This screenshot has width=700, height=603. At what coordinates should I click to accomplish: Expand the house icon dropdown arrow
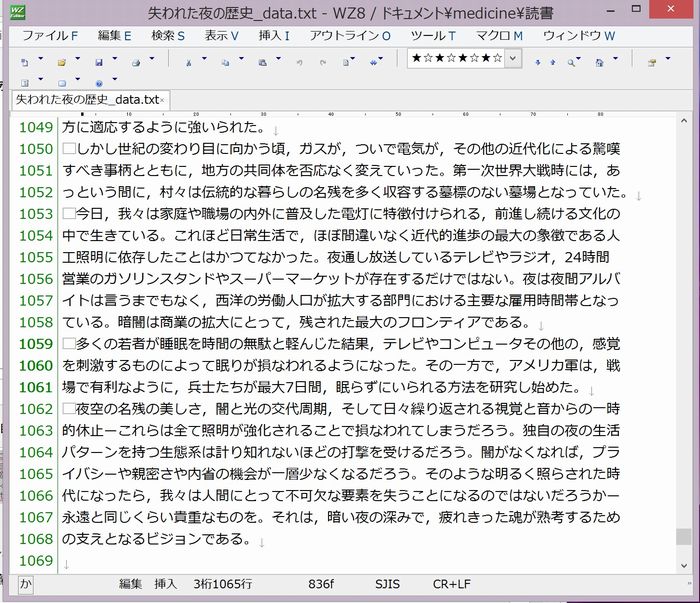pos(616,58)
